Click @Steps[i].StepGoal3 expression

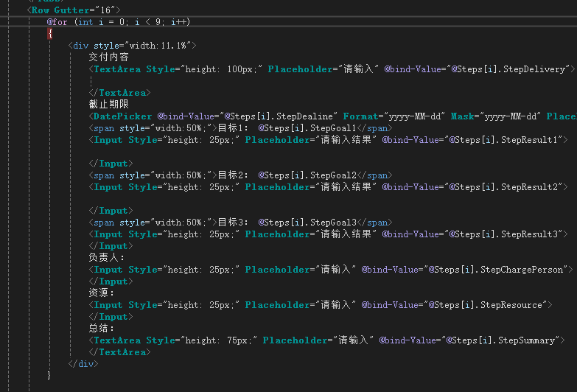point(307,223)
